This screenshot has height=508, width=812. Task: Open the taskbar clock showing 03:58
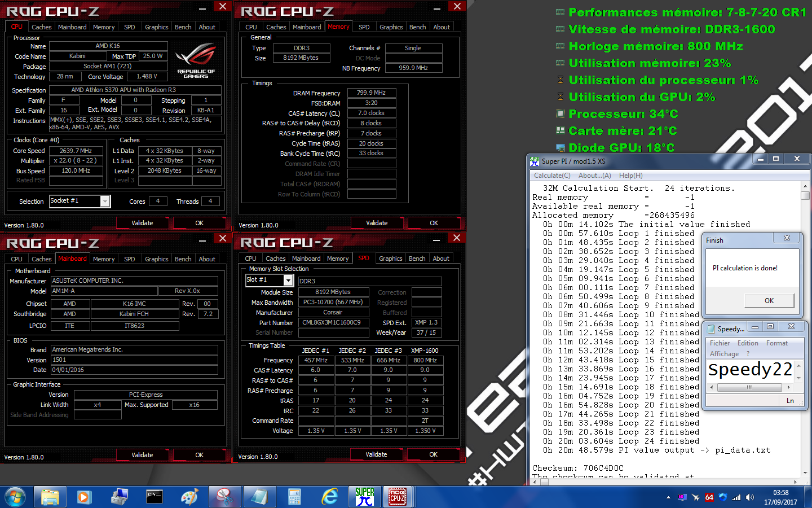(x=781, y=497)
